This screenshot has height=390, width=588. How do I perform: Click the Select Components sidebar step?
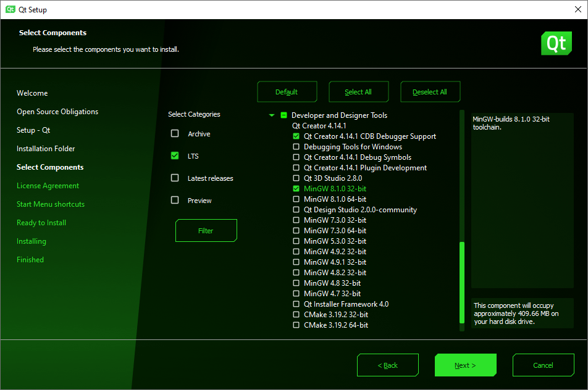click(50, 167)
